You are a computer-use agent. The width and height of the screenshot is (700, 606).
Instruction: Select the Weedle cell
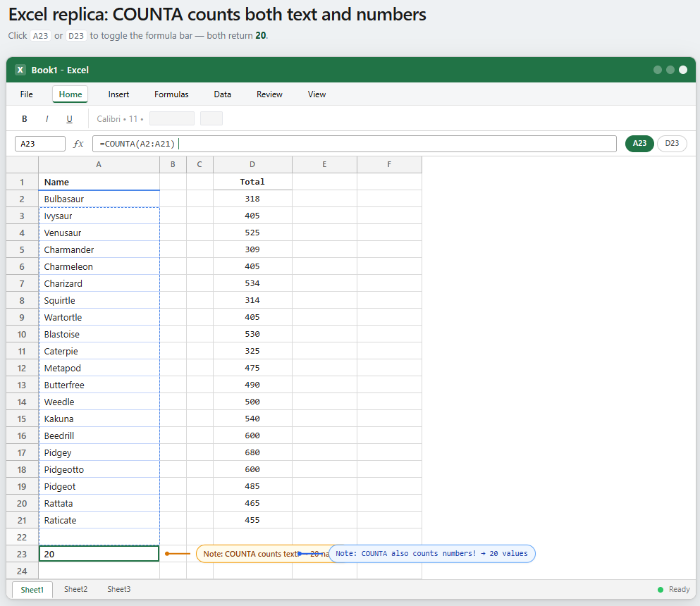pos(99,402)
